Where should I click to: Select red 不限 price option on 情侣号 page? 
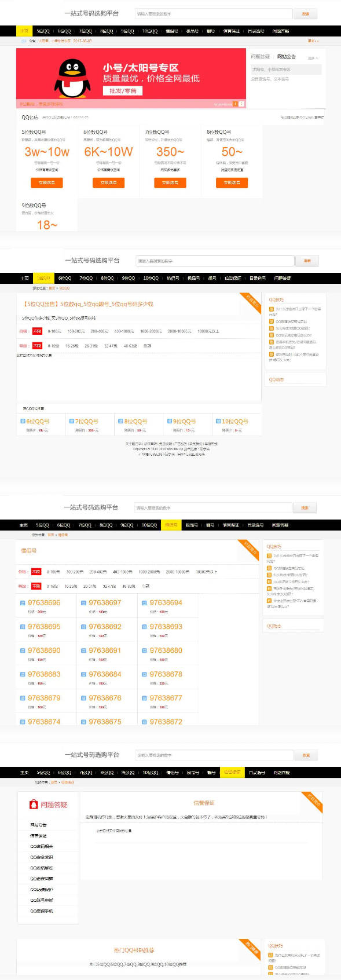click(36, 572)
